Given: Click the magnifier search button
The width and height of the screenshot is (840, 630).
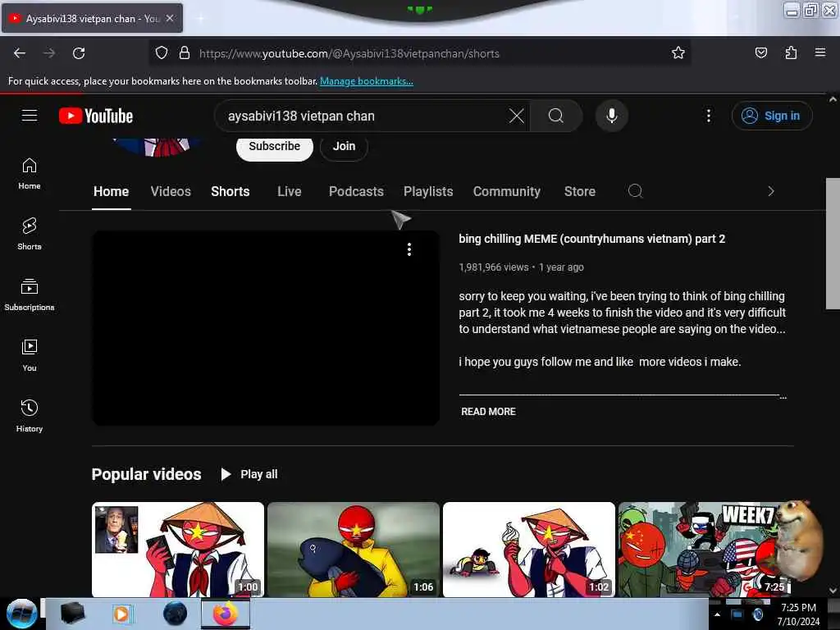Looking at the screenshot, I should (556, 116).
